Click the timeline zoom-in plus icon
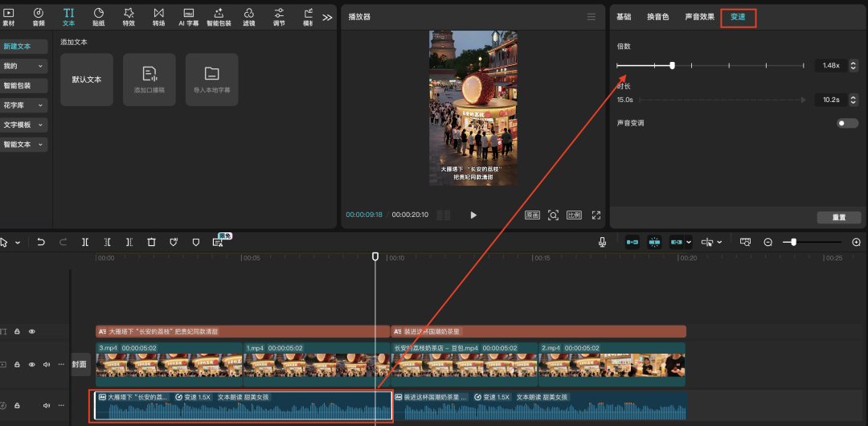This screenshot has width=868, height=426. [x=856, y=242]
